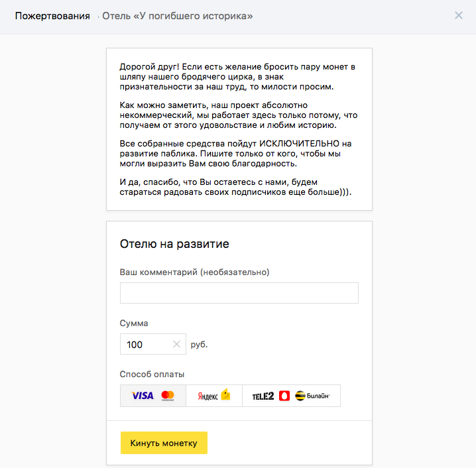The image size is (476, 468).
Task: Click the руб. currency label
Action: [x=199, y=345]
